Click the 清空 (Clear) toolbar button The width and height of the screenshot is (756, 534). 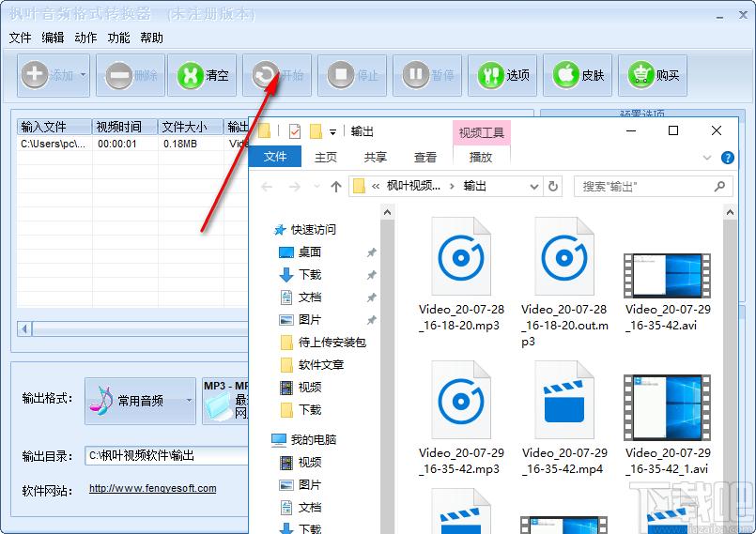click(x=202, y=75)
